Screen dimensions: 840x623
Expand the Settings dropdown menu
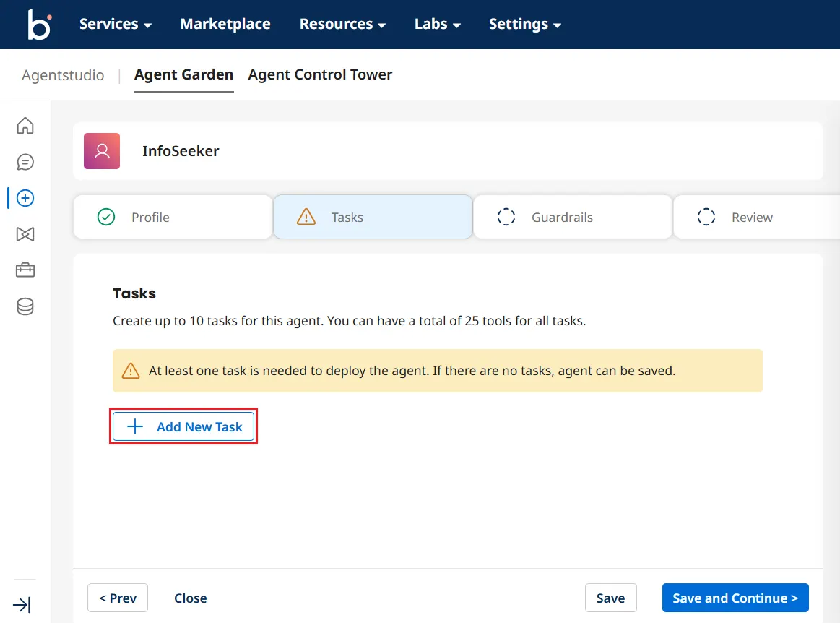524,24
